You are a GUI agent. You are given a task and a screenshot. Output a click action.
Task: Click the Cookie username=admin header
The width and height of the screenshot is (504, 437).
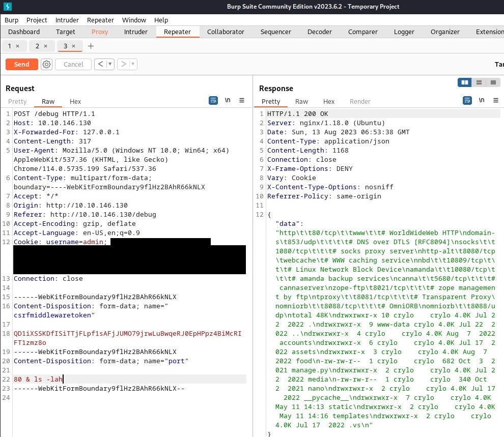(60, 242)
